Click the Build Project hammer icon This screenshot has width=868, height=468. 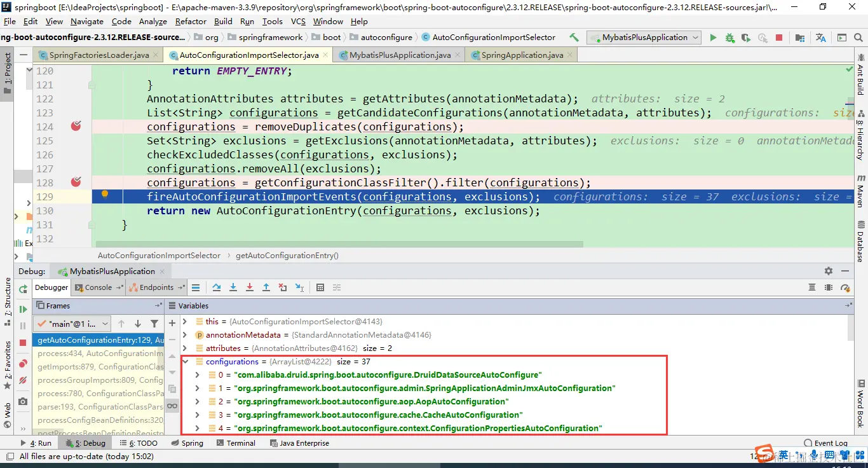point(574,38)
